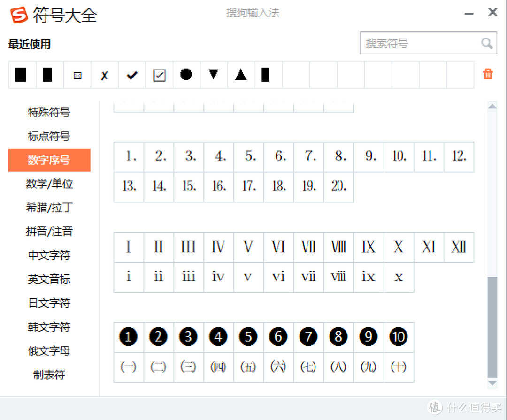Insert black circled number 8
This screenshot has height=420, width=507.
pos(338,337)
